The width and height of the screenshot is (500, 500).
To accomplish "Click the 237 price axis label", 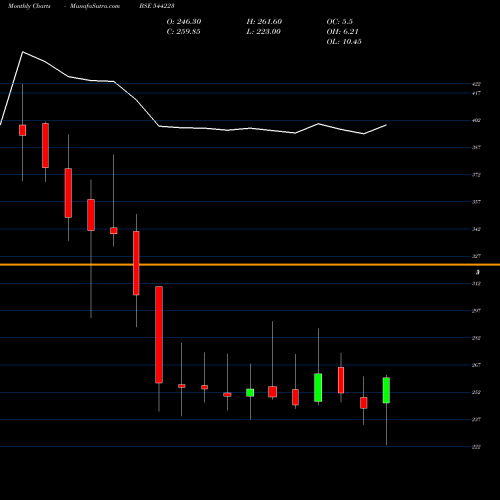I will [x=476, y=419].
